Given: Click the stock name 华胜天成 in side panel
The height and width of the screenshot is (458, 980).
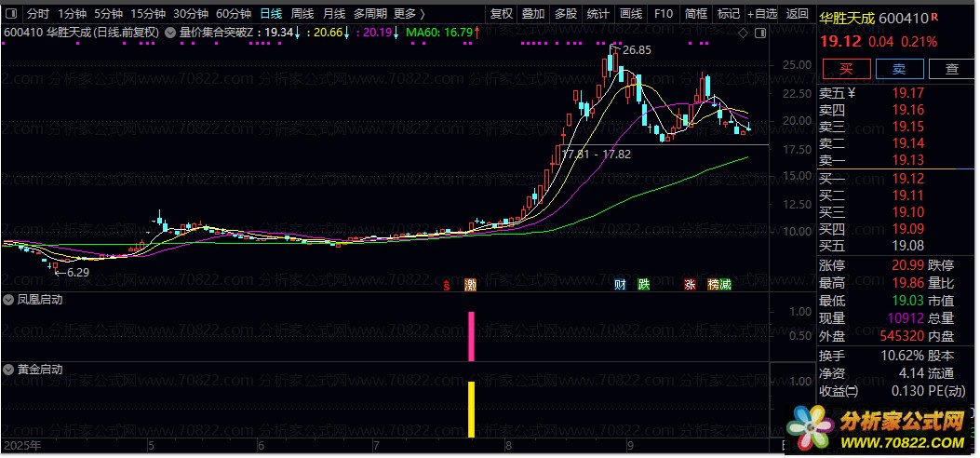Looking at the screenshot, I should coord(847,19).
